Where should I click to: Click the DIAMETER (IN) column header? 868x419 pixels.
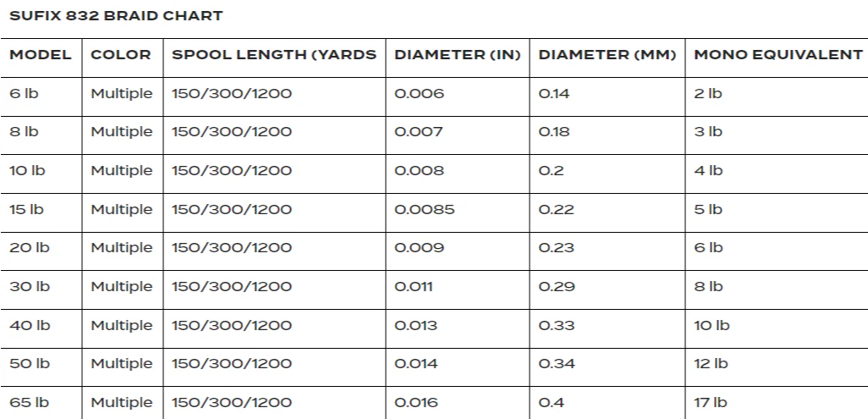[x=458, y=55]
